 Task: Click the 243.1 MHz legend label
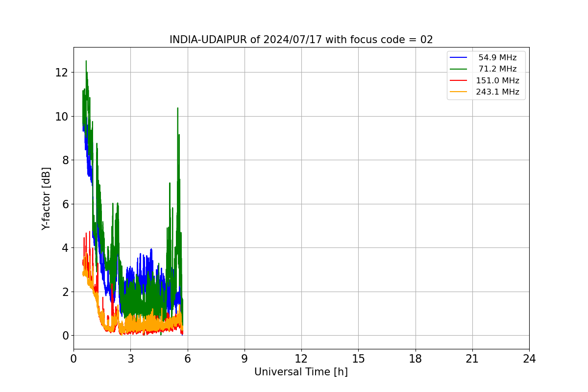(497, 92)
